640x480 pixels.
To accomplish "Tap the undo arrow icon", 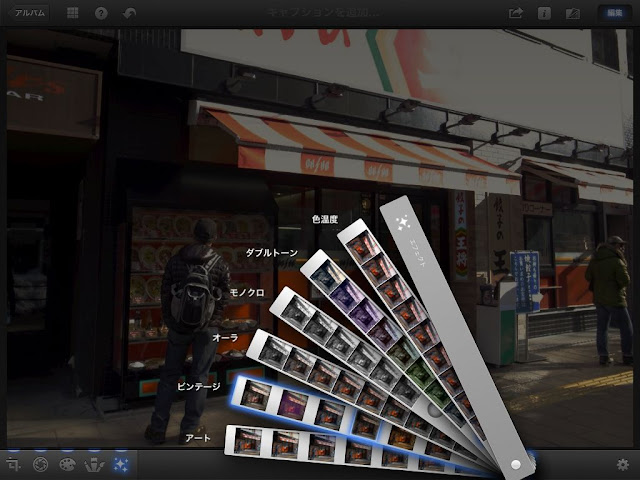I will point(129,13).
